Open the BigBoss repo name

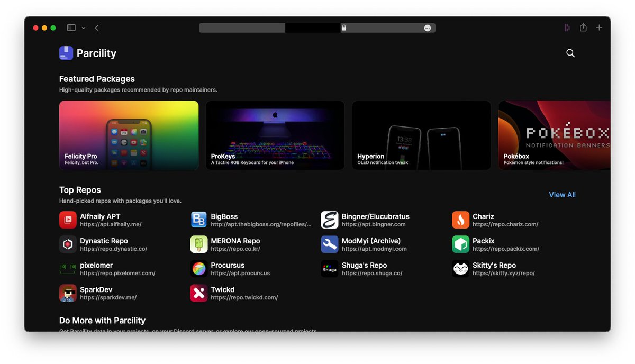pos(224,216)
